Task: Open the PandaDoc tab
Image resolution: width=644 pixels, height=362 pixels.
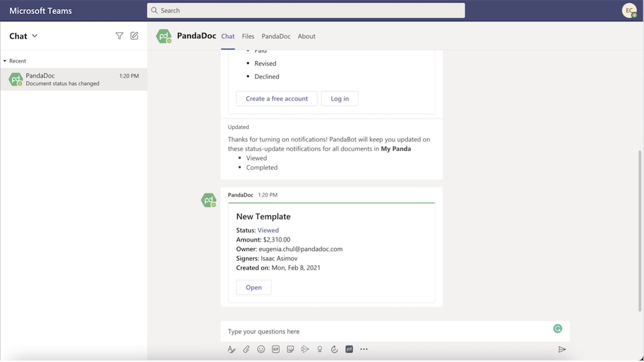Action: 276,36
